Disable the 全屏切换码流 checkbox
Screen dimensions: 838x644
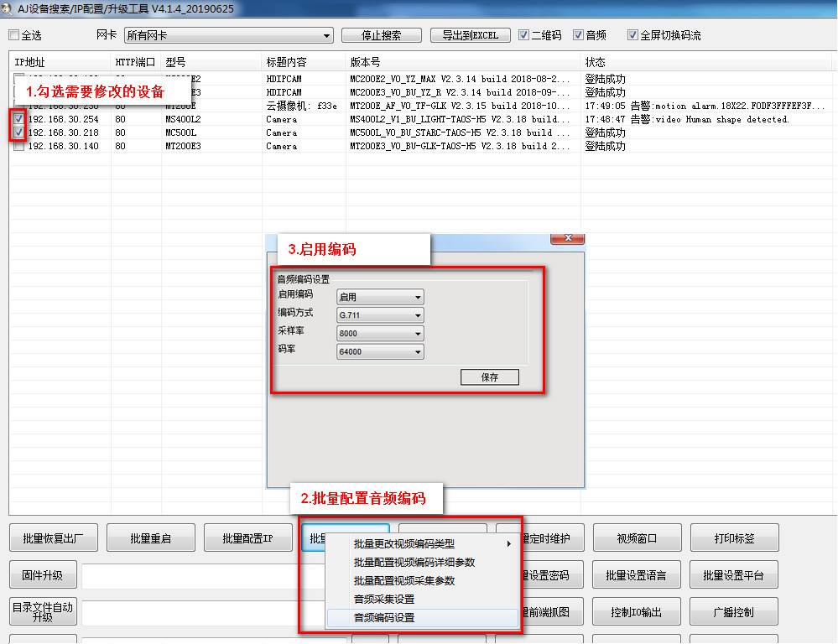632,35
